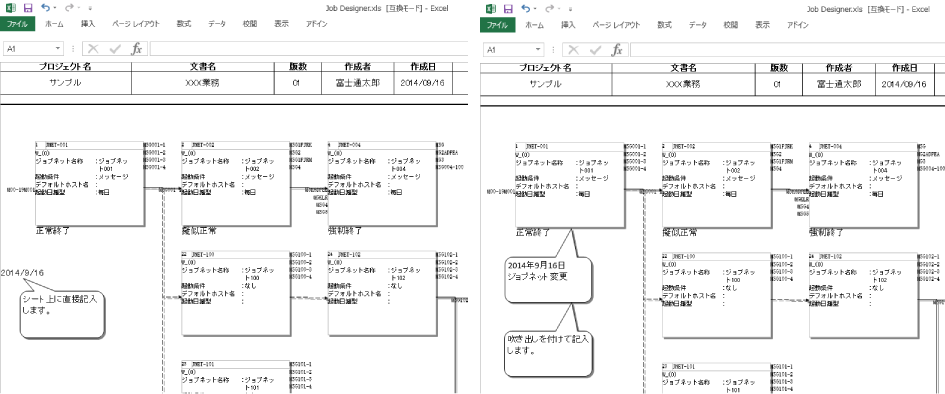Select the 富士通太郎 cell in left window
The height and width of the screenshot is (394, 945).
pos(358,83)
